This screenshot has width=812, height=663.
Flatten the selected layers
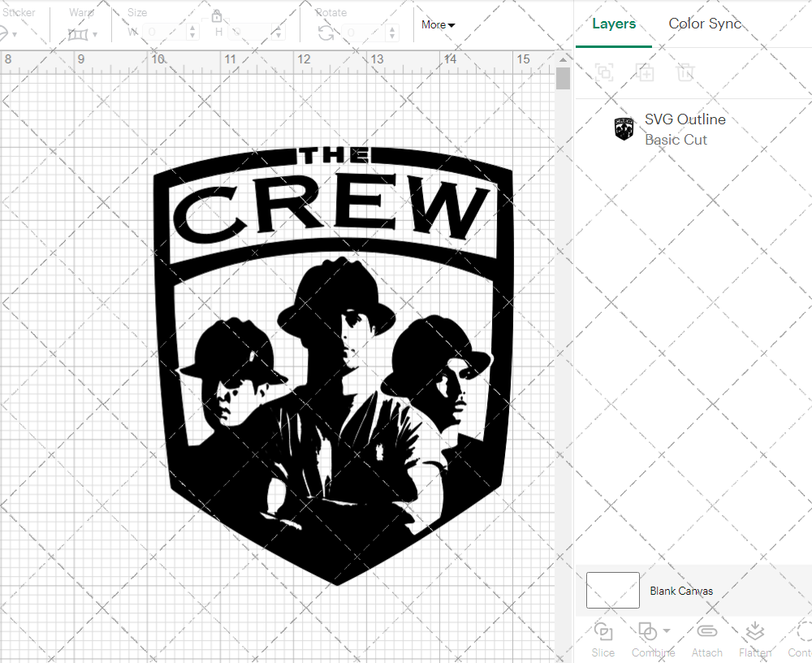pyautogui.click(x=755, y=632)
